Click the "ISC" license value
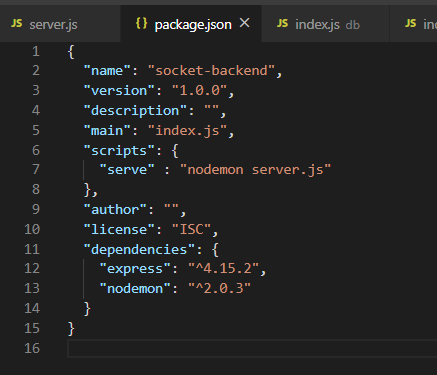 pyautogui.click(x=192, y=229)
